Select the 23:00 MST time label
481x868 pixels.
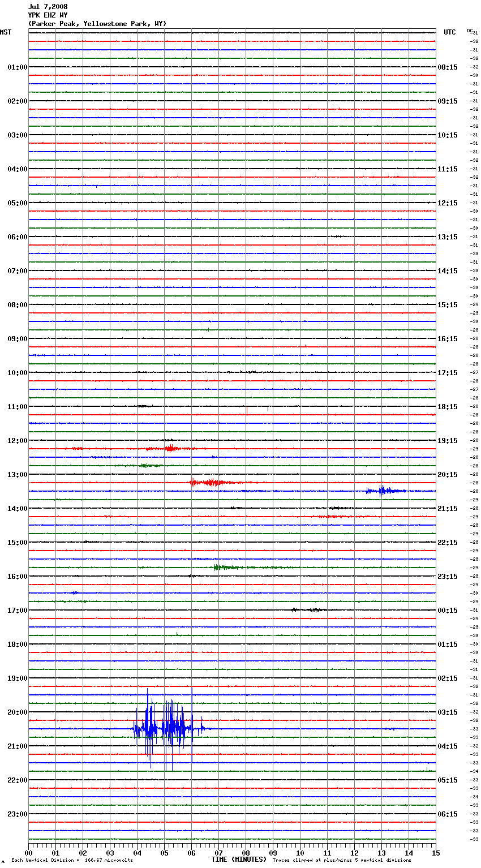tap(18, 814)
